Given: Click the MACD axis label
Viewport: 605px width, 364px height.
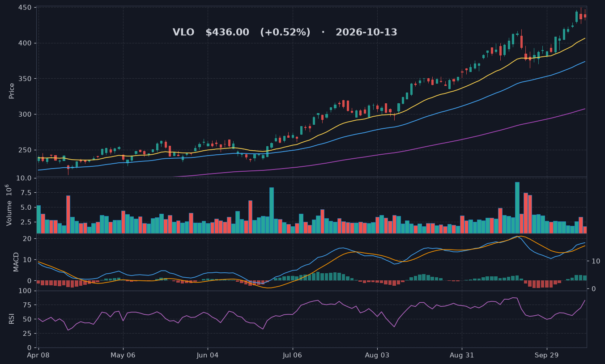Looking at the screenshot, I should point(16,262).
